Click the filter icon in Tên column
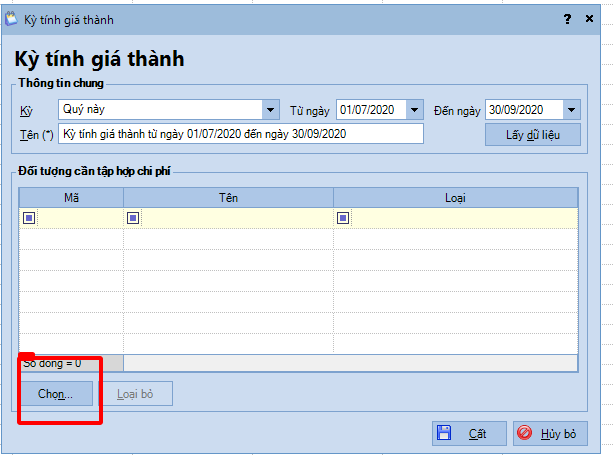614x455 pixels. coord(133,218)
